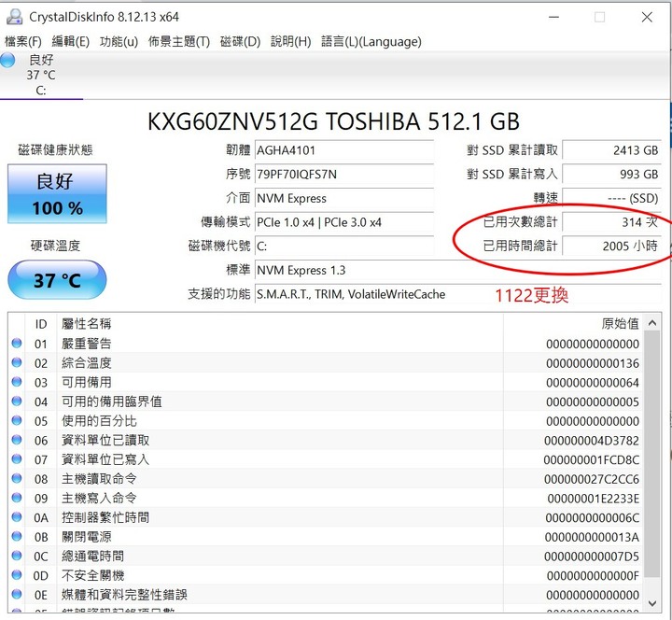
Task: Click raw value 000000001FCD8C
Action: 592,460
